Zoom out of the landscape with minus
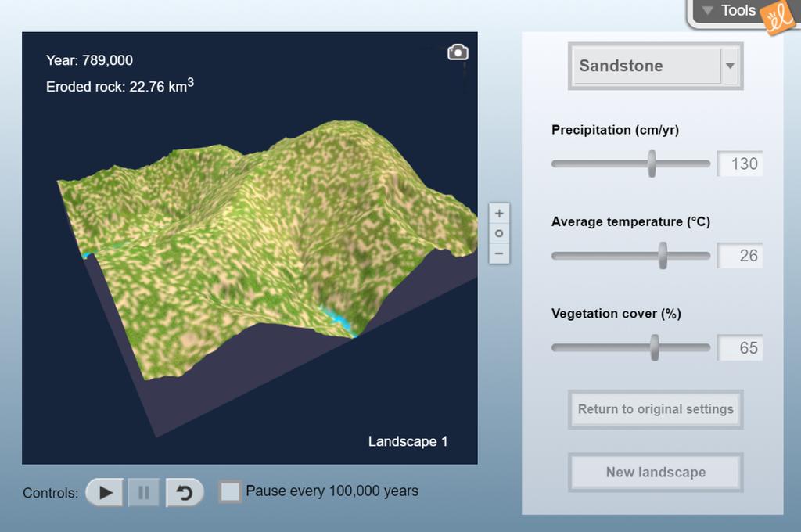Image resolution: width=801 pixels, height=532 pixels. (x=499, y=253)
